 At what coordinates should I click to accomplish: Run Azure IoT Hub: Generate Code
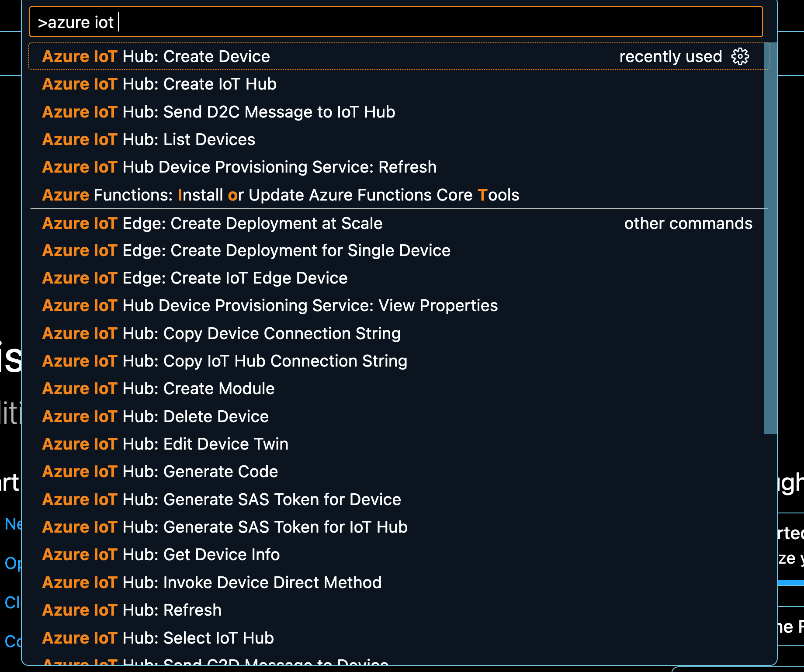pos(160,472)
